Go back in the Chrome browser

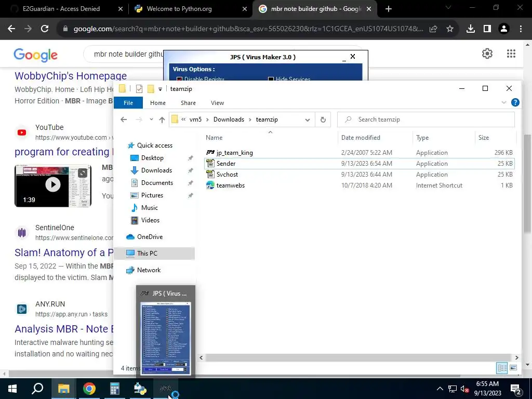[x=11, y=29]
